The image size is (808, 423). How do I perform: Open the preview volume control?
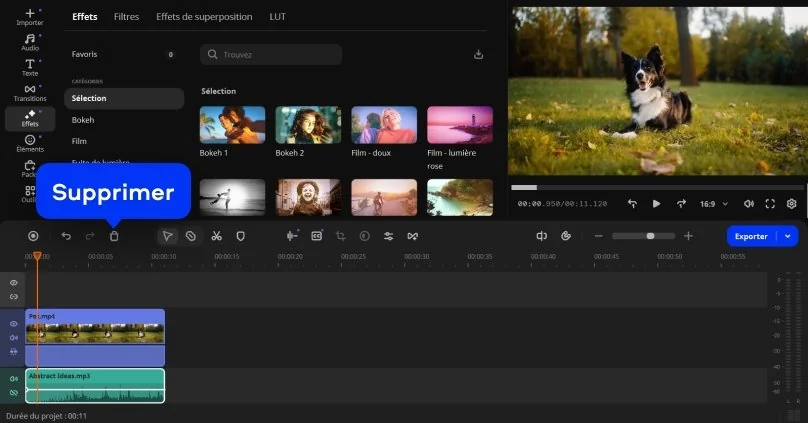click(748, 203)
